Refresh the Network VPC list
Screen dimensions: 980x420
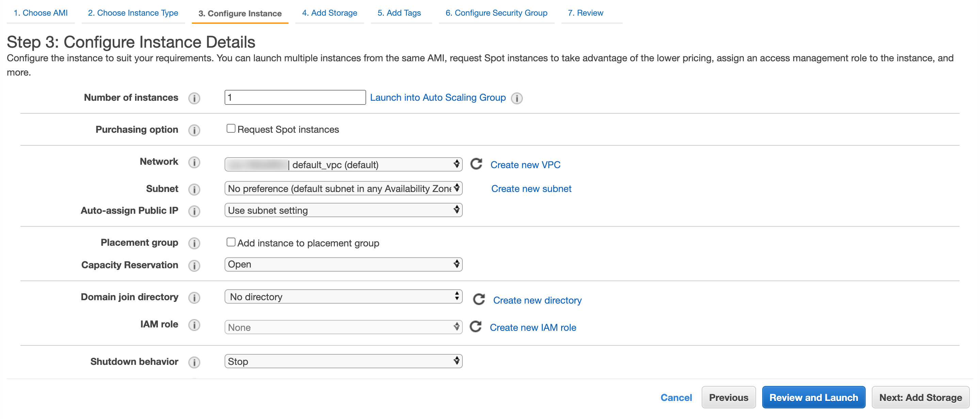476,164
